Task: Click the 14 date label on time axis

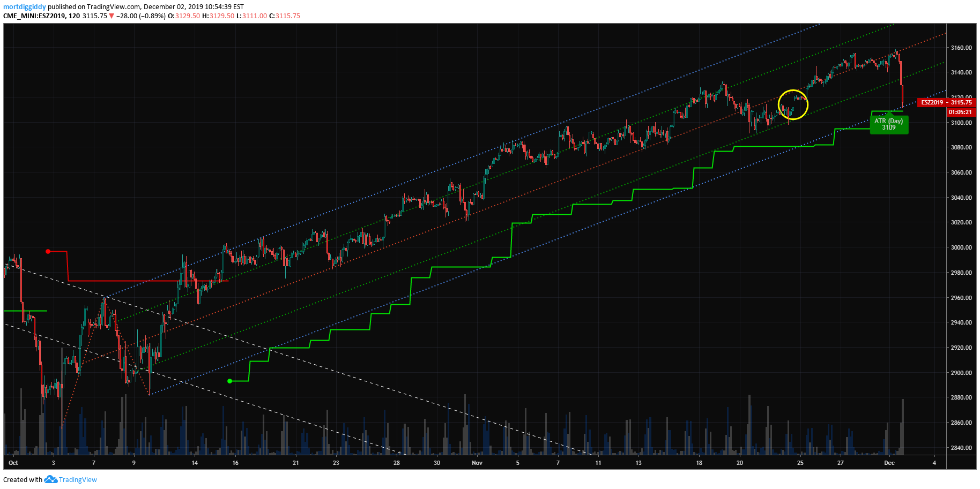Action: click(x=195, y=463)
